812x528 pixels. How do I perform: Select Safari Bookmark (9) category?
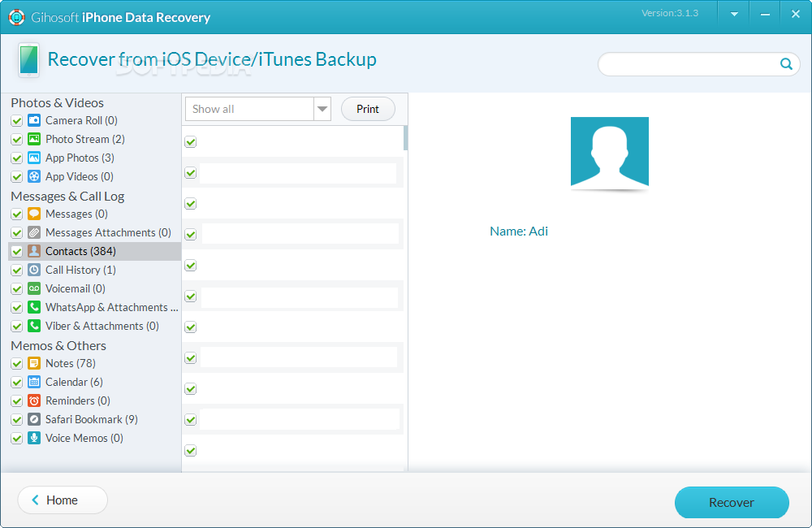(92, 419)
